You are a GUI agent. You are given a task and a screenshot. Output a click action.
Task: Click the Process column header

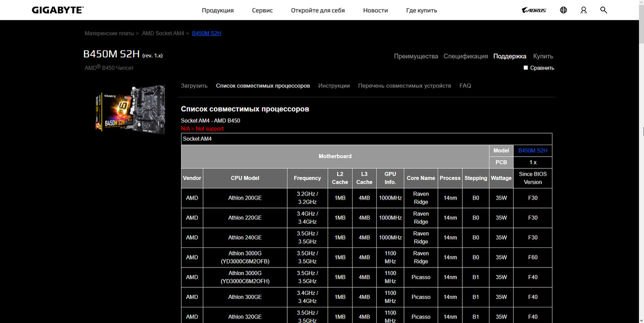click(450, 178)
